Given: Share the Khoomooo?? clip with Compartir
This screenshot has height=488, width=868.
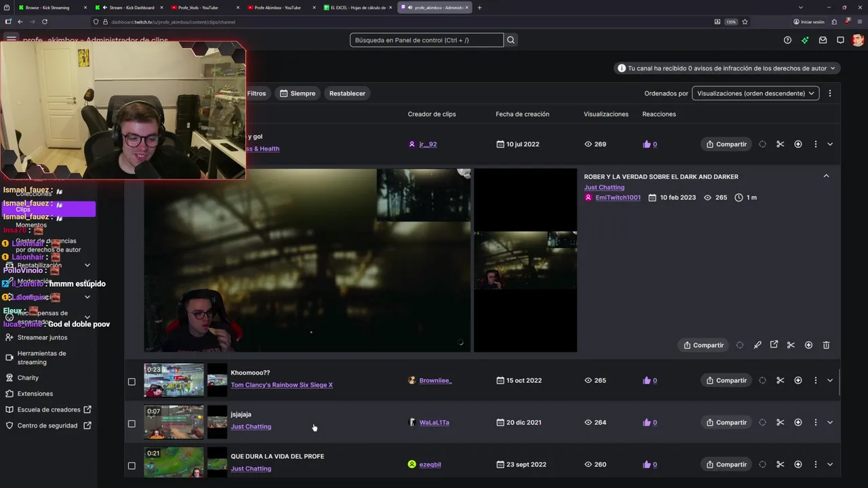Looking at the screenshot, I should tap(726, 380).
